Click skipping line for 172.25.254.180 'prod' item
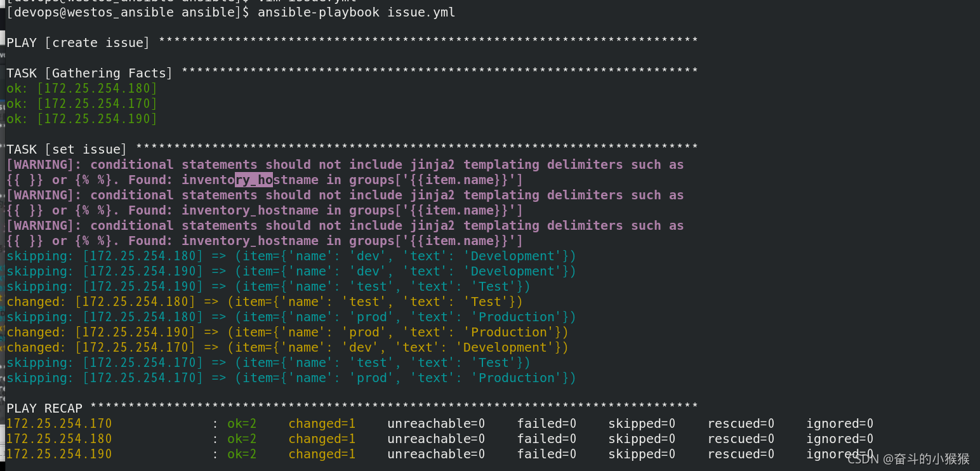This screenshot has width=980, height=471. coord(291,317)
